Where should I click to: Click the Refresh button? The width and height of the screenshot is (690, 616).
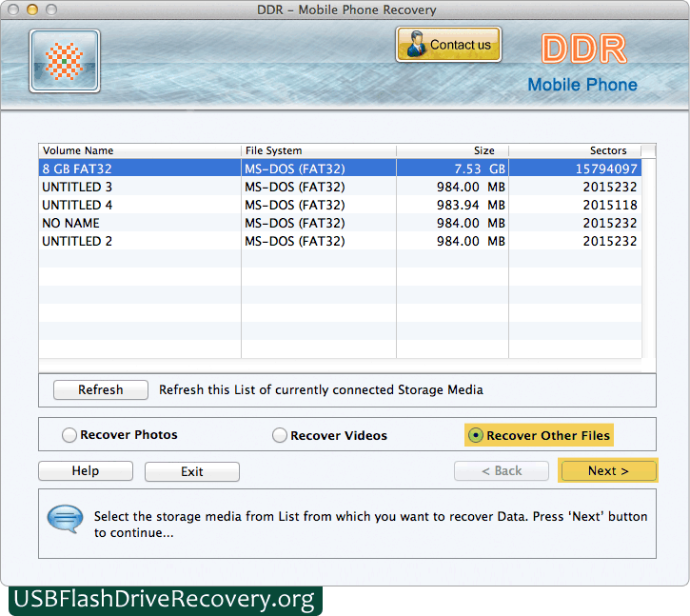click(x=100, y=389)
